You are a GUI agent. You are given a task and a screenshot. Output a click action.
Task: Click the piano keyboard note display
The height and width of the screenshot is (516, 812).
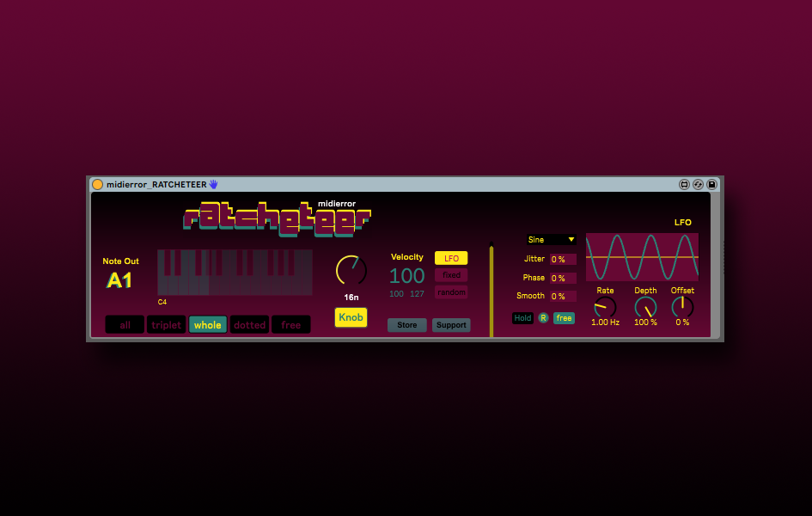235,273
